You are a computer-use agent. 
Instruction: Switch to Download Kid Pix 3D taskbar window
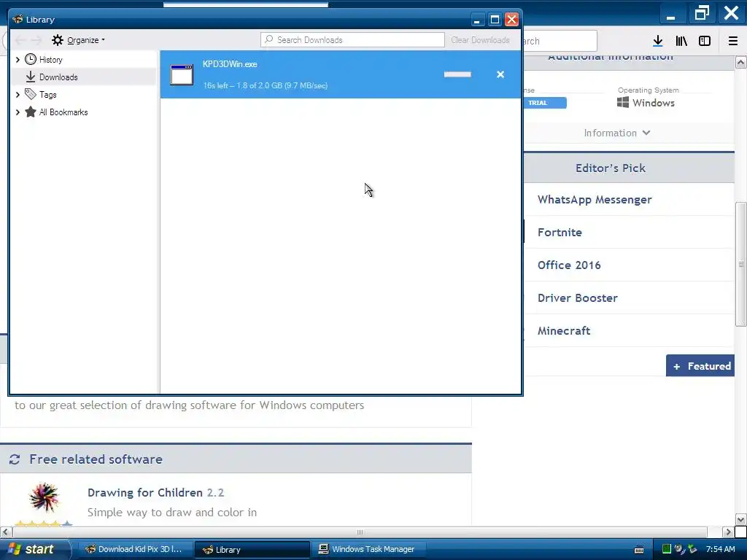click(135, 549)
